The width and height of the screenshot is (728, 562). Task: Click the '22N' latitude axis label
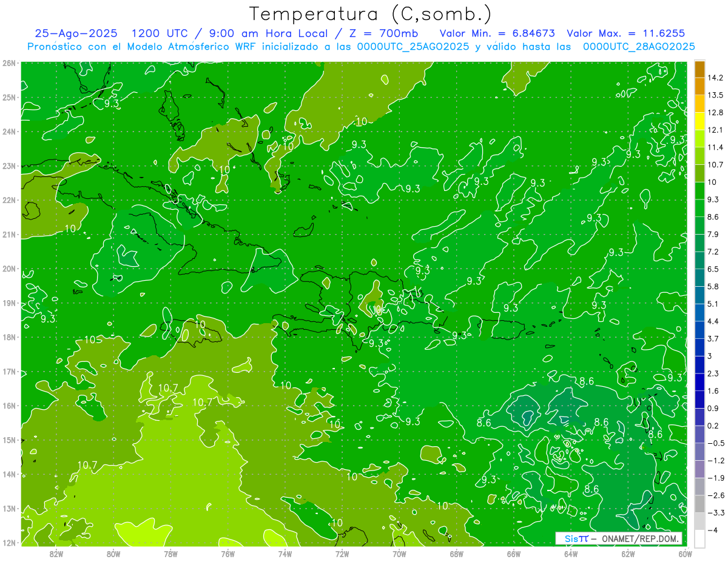tap(9, 200)
